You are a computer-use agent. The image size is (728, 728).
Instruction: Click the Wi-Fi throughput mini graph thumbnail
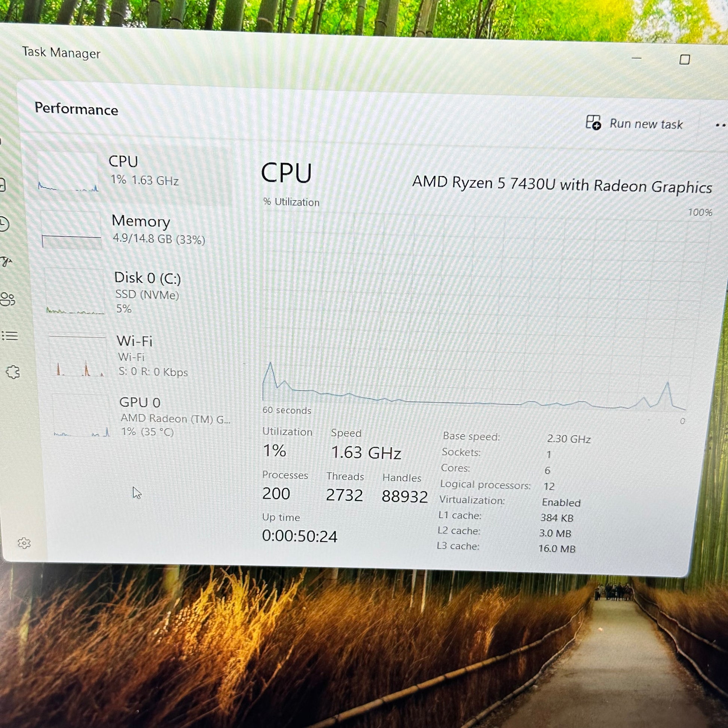point(78,357)
